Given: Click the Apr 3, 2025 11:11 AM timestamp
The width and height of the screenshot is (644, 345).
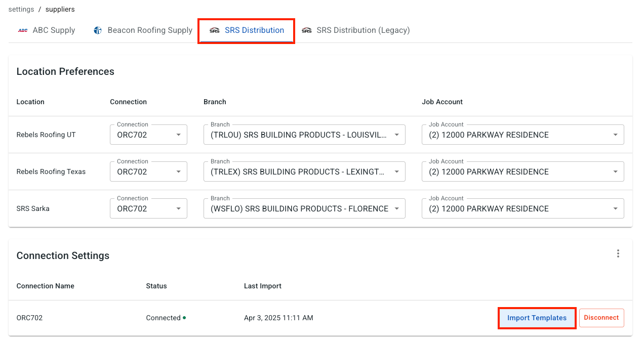Looking at the screenshot, I should click(278, 318).
